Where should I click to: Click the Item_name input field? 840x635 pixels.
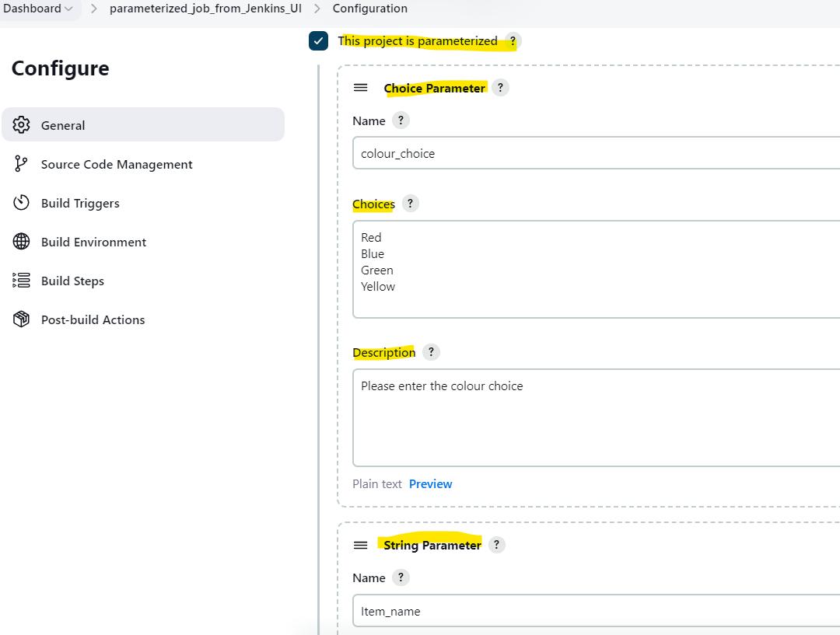tap(595, 611)
